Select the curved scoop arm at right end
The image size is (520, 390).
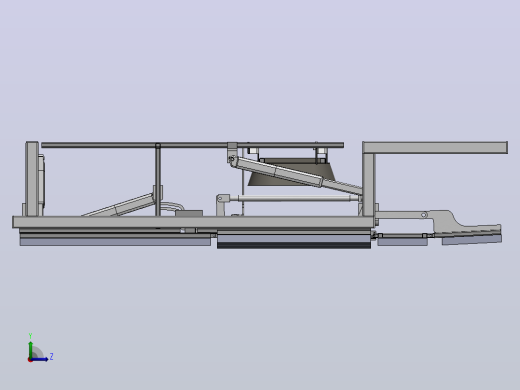[x=467, y=223]
